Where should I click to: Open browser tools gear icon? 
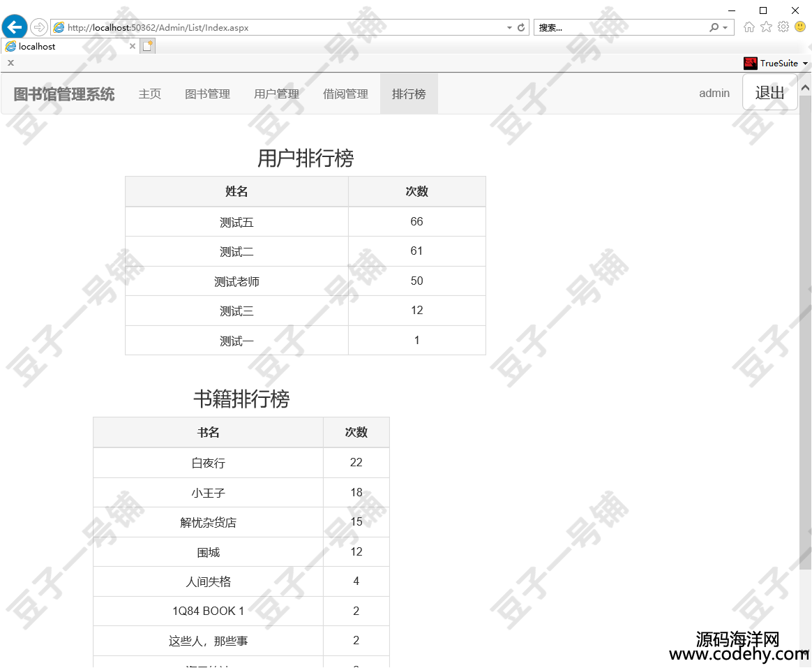[x=783, y=27]
